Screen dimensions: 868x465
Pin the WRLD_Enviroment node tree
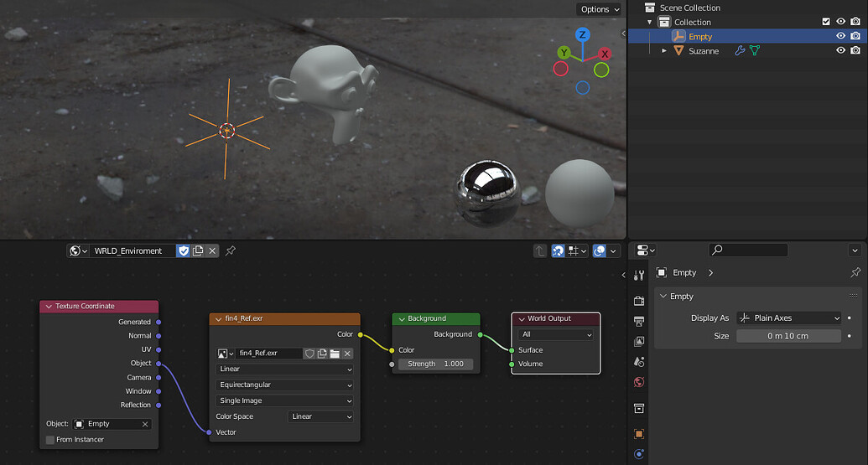tap(231, 251)
